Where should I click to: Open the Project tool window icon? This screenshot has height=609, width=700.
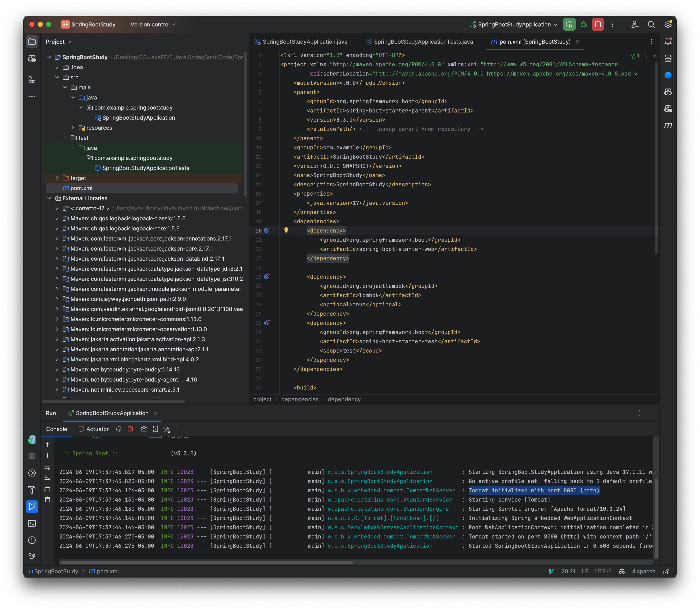click(x=32, y=42)
